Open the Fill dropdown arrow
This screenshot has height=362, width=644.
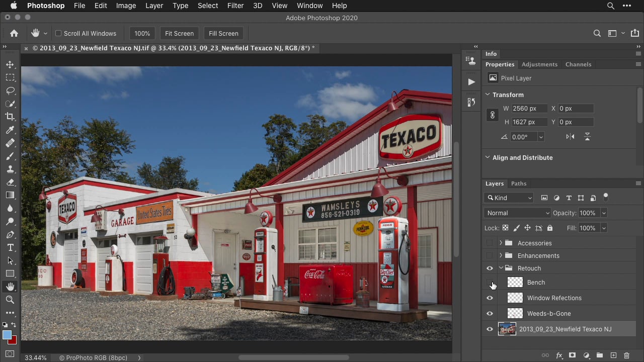pos(604,228)
